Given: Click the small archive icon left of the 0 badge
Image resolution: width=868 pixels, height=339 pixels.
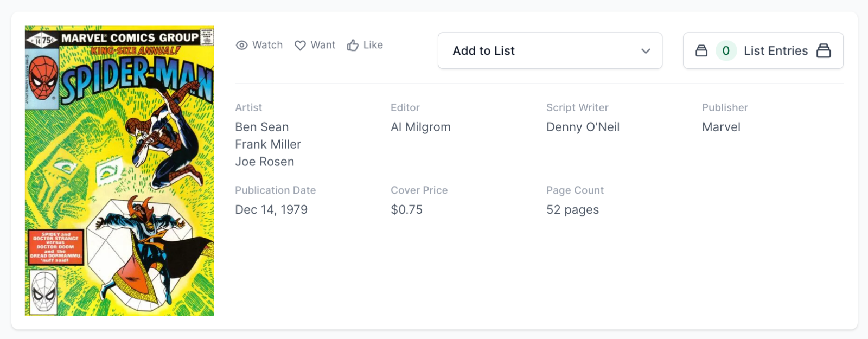Looking at the screenshot, I should coord(701,51).
